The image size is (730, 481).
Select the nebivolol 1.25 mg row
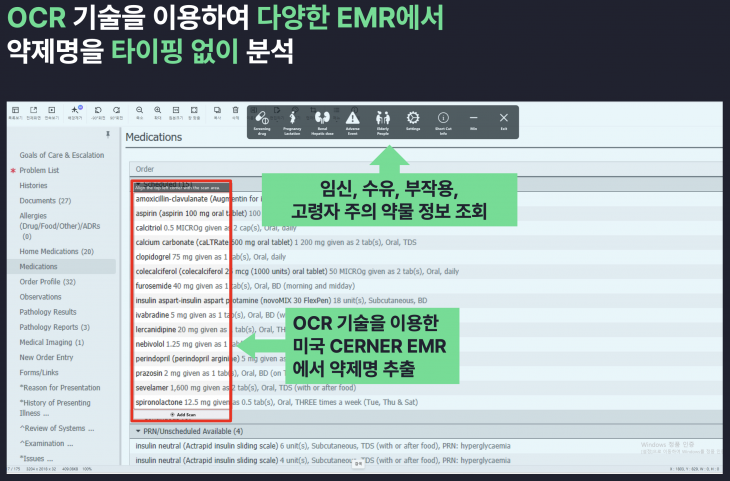(x=426, y=344)
